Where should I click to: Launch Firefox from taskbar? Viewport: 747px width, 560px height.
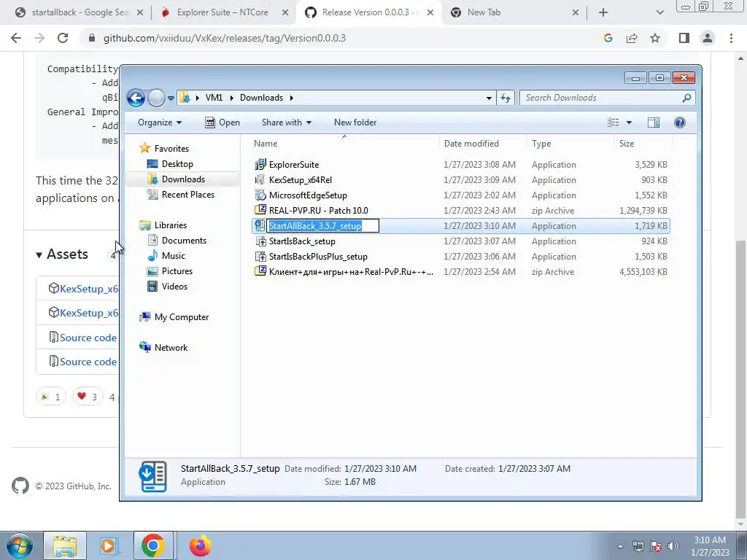(x=200, y=545)
